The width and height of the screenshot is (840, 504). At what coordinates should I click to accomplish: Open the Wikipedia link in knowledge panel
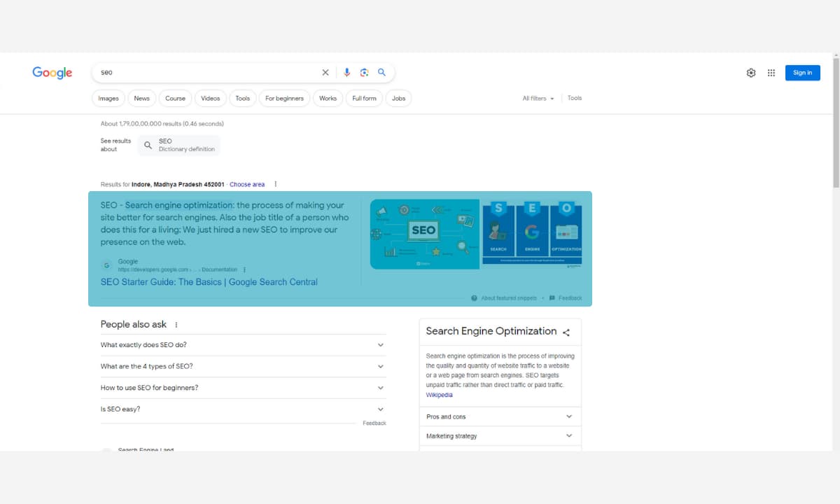[440, 395]
